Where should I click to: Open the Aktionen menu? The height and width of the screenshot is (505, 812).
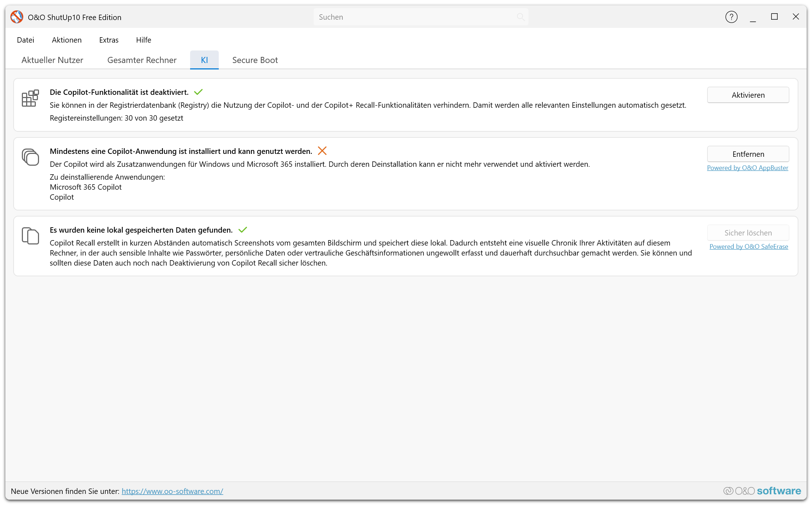(x=67, y=40)
